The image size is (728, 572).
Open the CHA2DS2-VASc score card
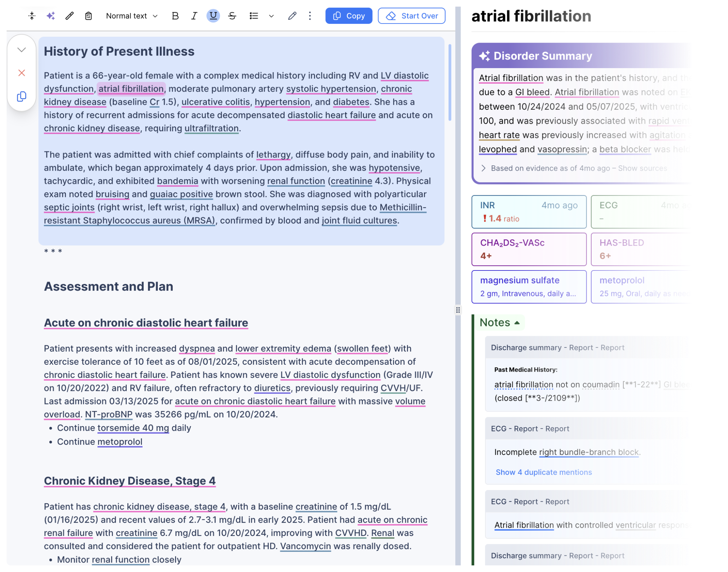tap(529, 250)
